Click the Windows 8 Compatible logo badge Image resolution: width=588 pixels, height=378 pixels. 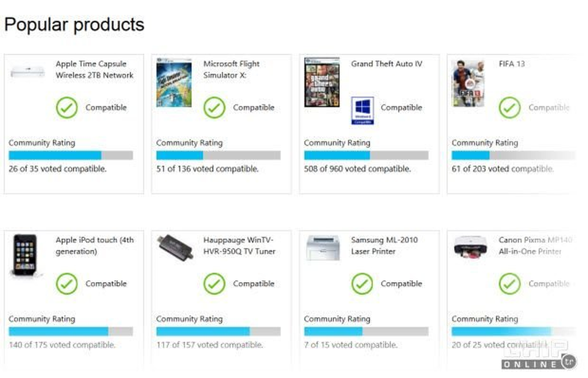363,110
